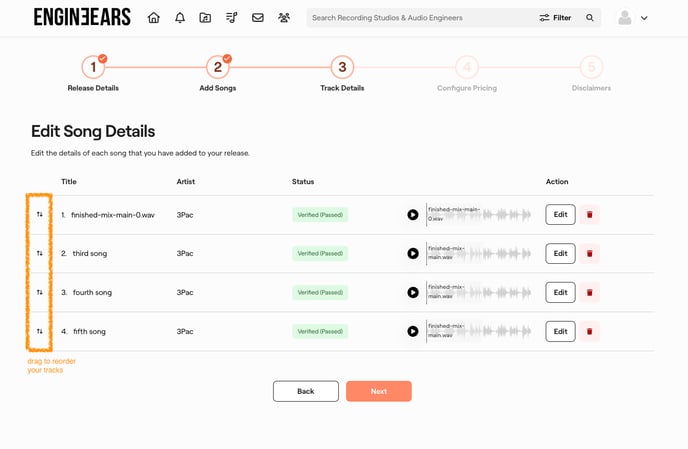Viewport: 688px width, 449px height.
Task: Click the search studios input field
Action: 420,18
